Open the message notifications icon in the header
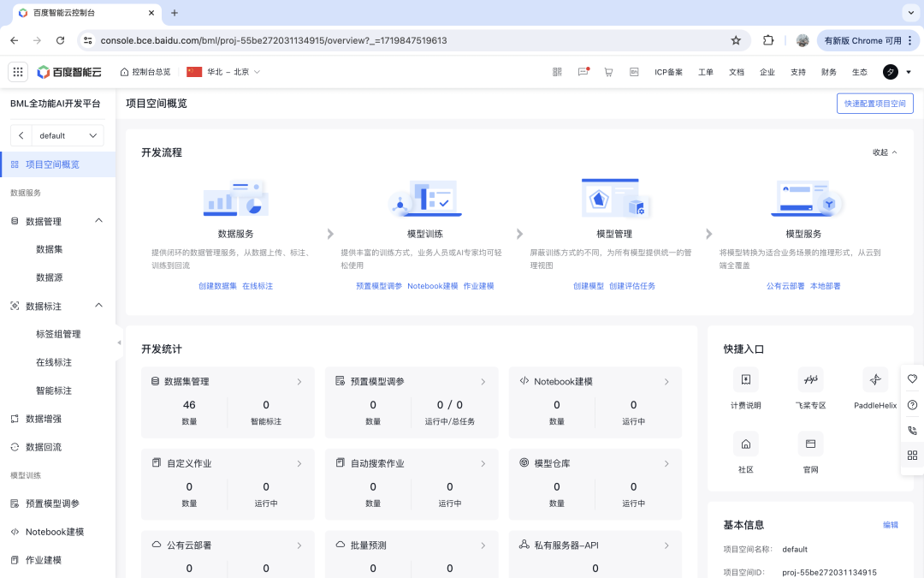 coord(583,72)
